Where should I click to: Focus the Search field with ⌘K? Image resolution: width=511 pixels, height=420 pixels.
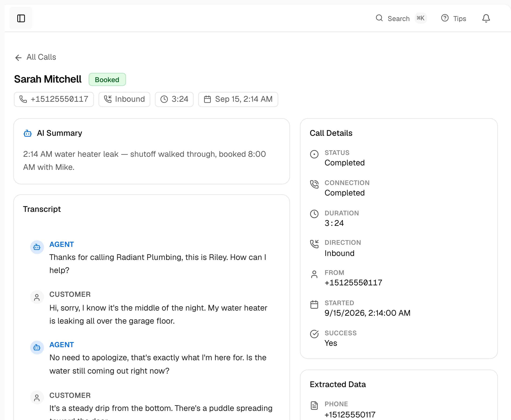[401, 18]
